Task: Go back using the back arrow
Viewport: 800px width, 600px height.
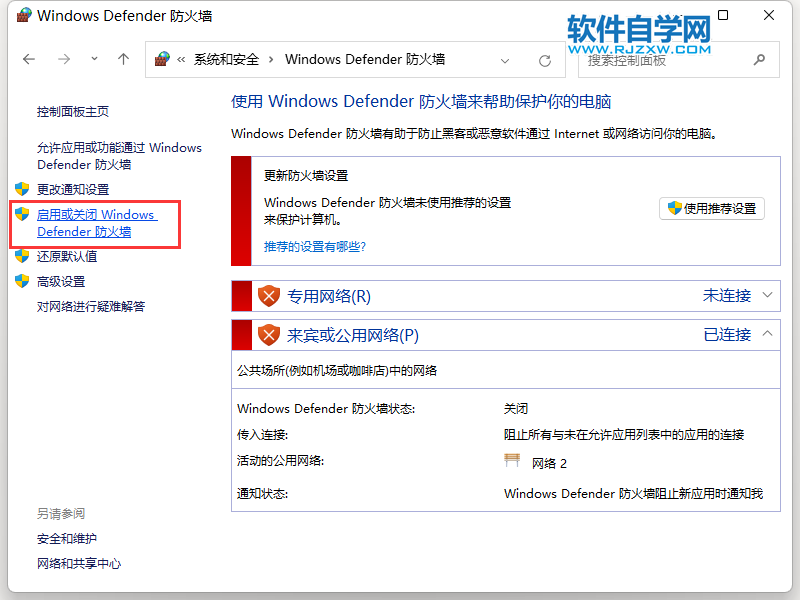Action: pyautogui.click(x=29, y=59)
